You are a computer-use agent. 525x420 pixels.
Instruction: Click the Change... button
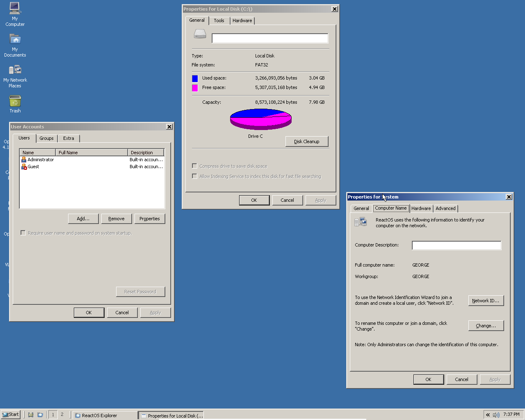pyautogui.click(x=486, y=326)
